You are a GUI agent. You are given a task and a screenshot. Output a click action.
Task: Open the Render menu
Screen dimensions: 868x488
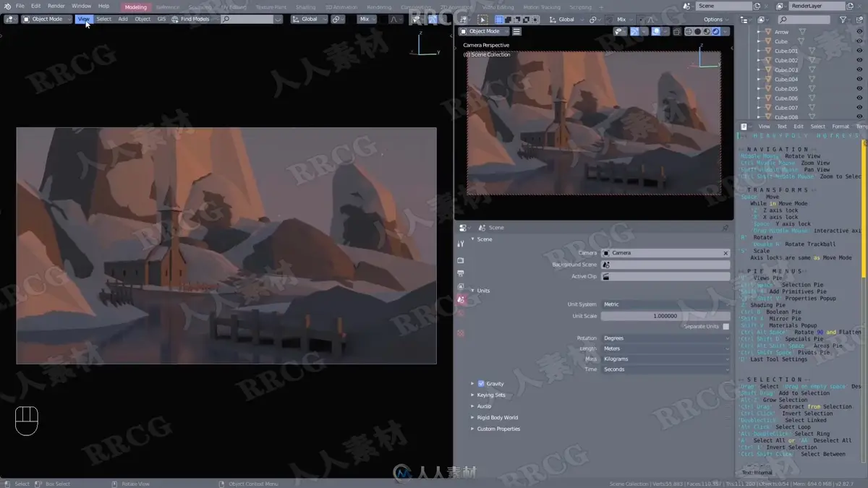56,6
